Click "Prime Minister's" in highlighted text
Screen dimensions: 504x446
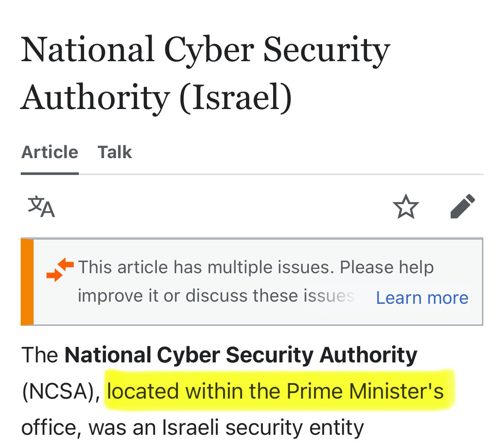tap(365, 392)
